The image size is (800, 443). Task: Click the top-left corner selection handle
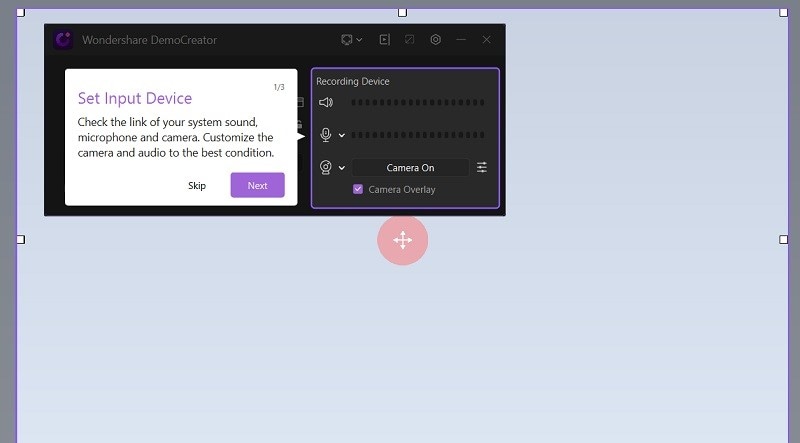point(21,12)
